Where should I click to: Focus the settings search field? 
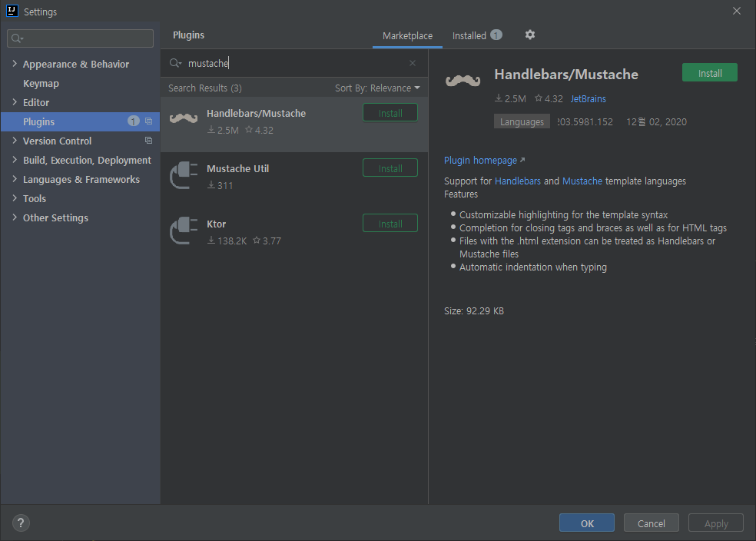pos(80,38)
